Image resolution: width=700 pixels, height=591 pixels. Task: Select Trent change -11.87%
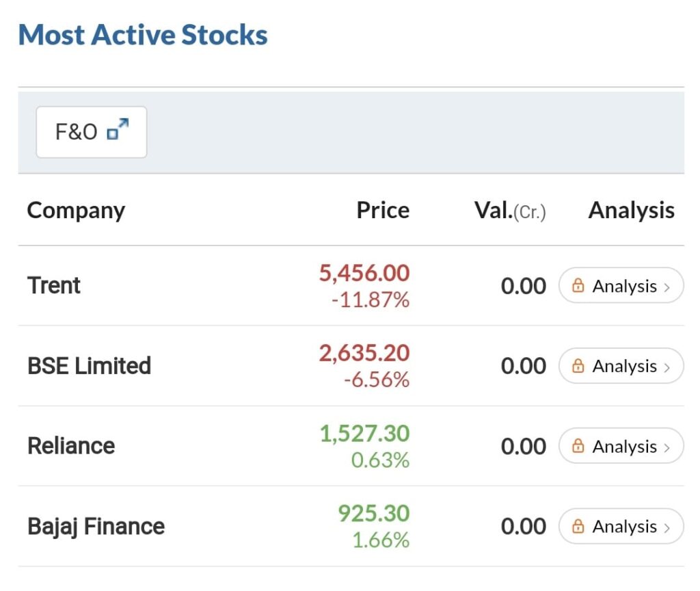tap(371, 300)
